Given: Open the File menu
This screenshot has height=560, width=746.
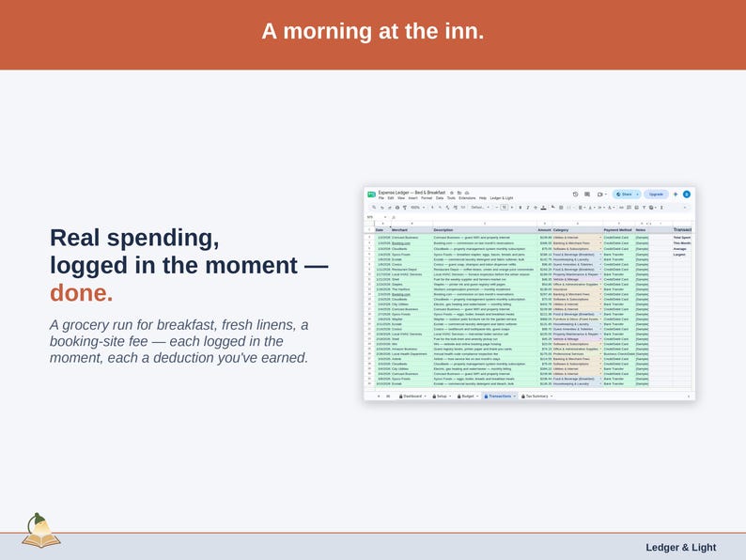Looking at the screenshot, I should (381, 198).
